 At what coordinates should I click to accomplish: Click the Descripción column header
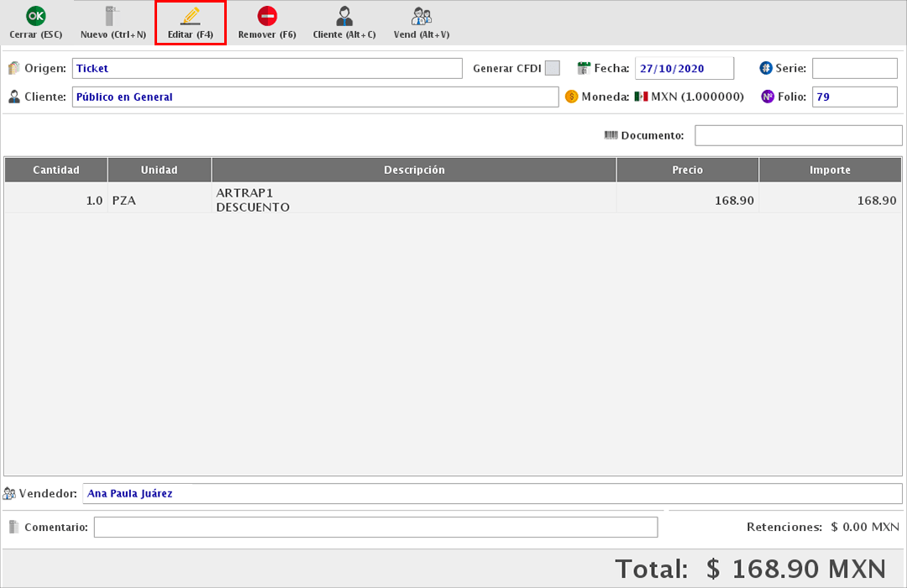tap(414, 171)
